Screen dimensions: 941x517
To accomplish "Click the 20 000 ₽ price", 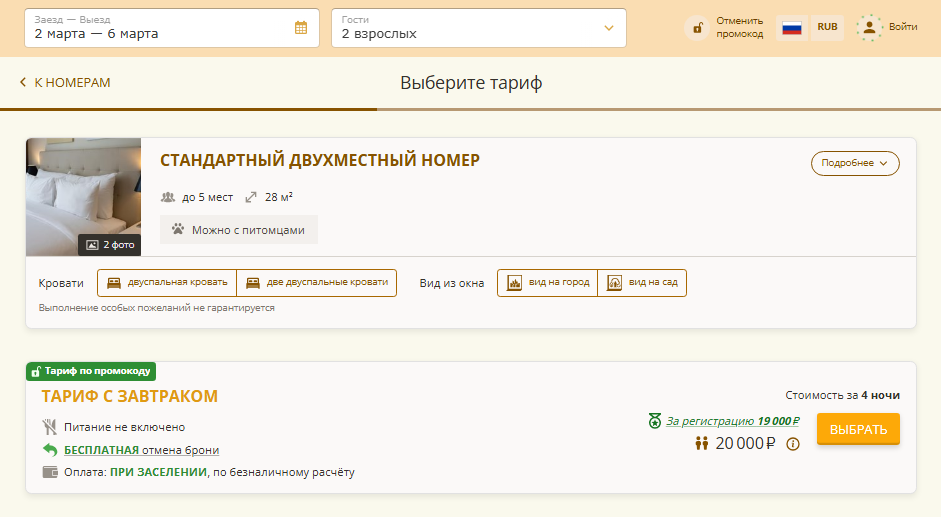I will [x=745, y=444].
